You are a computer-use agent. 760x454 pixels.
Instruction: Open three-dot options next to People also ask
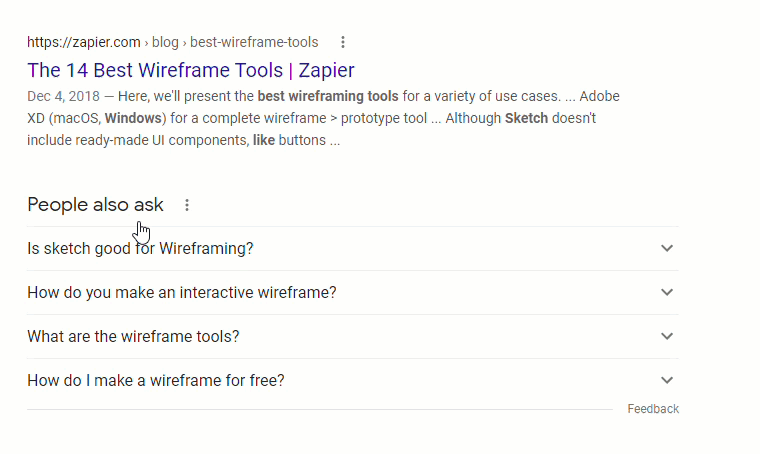(187, 205)
